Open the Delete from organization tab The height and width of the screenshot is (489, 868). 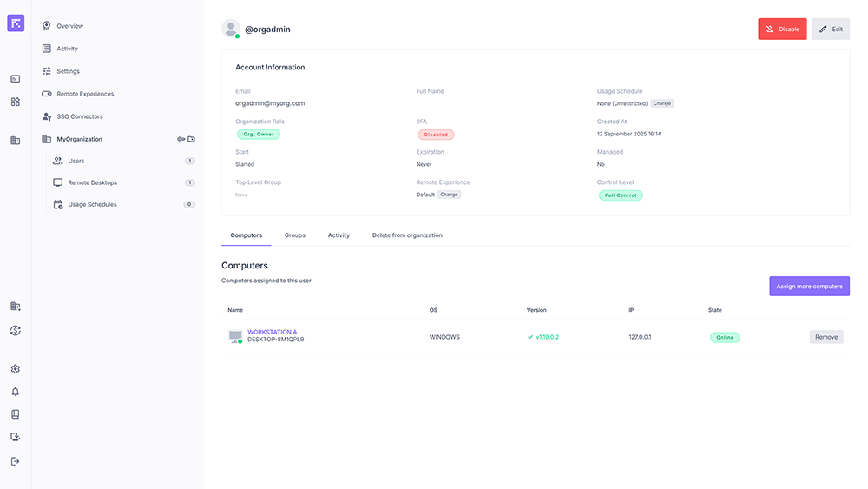407,235
